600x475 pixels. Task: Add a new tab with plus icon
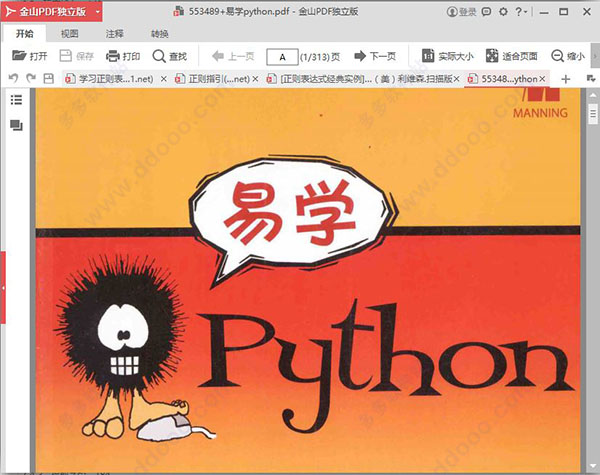tap(566, 79)
